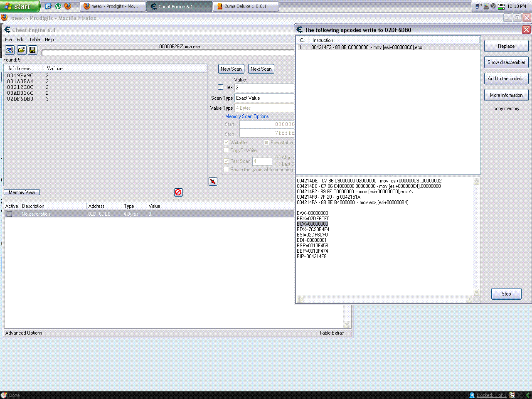The image size is (532, 399).
Task: Open the Help menu
Action: pos(49,39)
